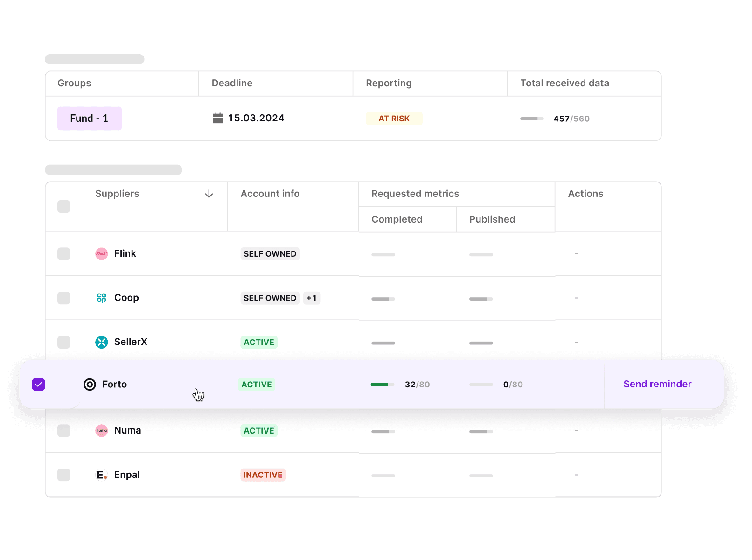Screen dimensions: 752x560
Task: Click the Suppliers column header
Action: 117,194
